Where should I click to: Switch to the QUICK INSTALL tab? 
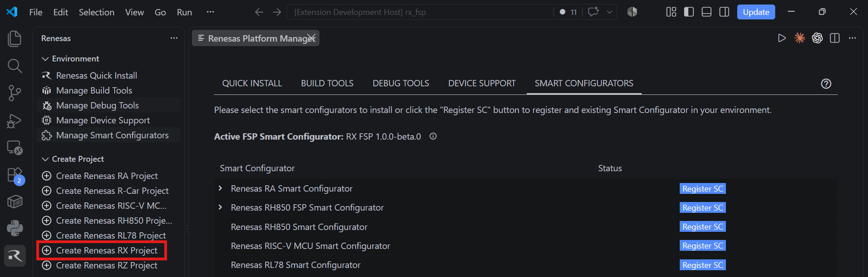[252, 83]
